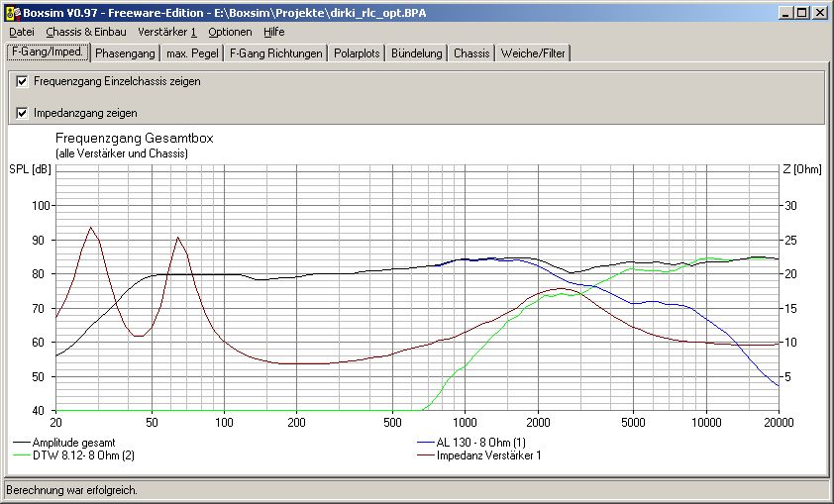Screen dimensions: 834x504
Task: Click the SPL [dB] axis label
Action: [x=31, y=169]
